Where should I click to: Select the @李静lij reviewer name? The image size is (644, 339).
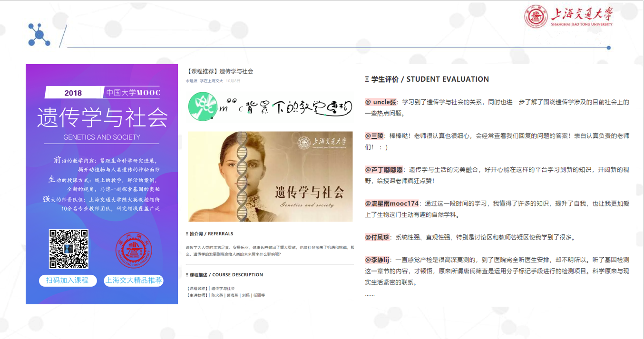pos(377,260)
